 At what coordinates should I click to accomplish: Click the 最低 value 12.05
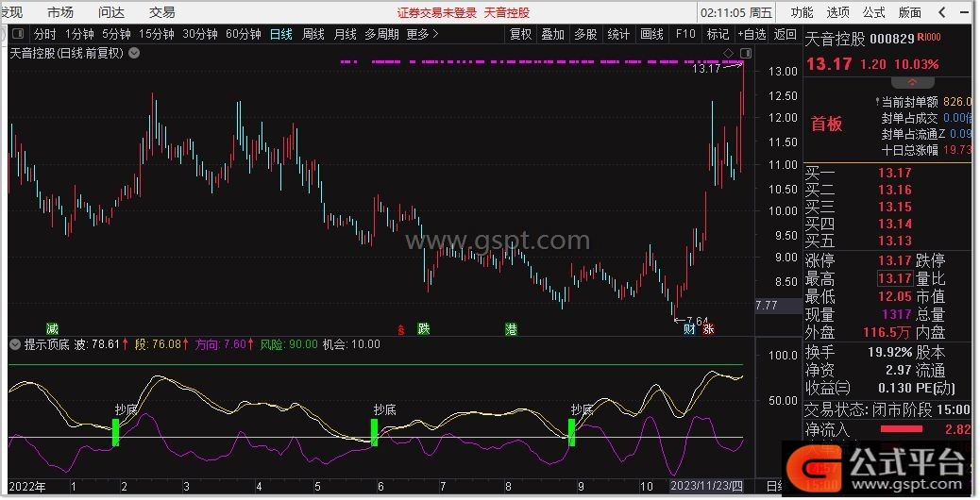(894, 296)
